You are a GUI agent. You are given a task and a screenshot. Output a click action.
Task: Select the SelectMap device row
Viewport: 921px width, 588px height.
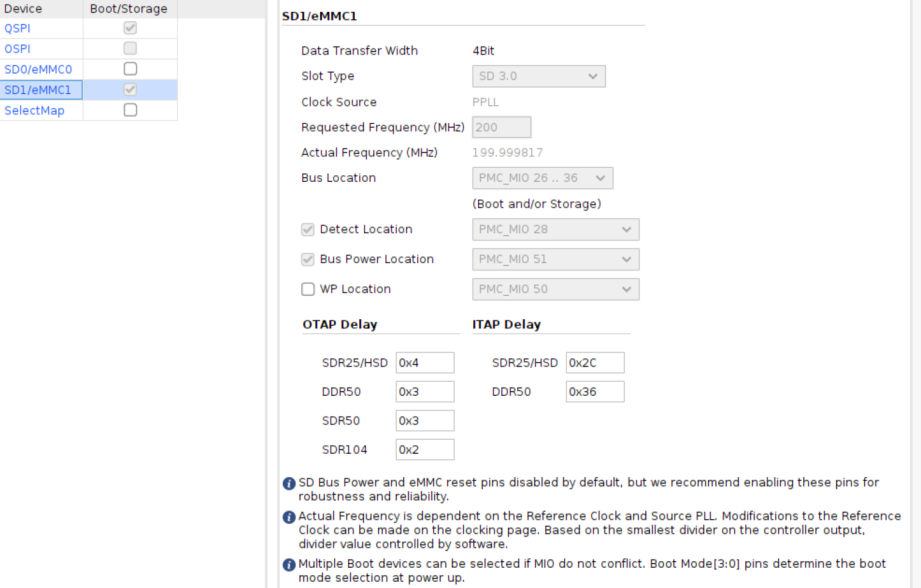tap(89, 110)
